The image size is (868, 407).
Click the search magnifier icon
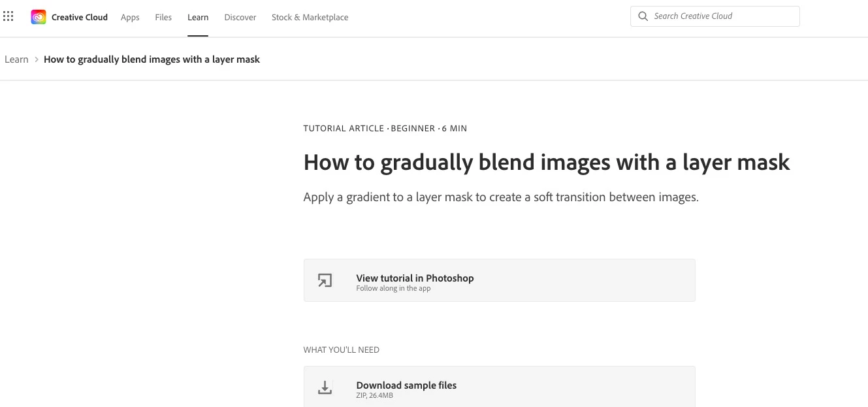click(643, 16)
